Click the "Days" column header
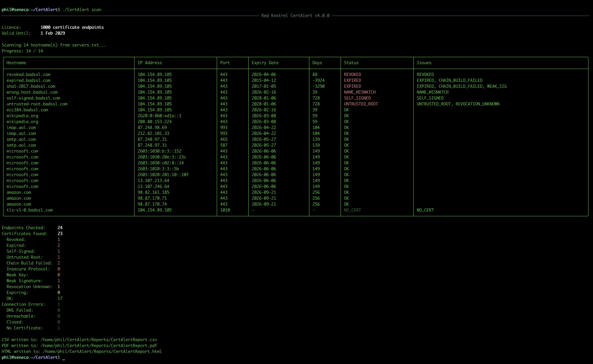593x364 pixels. coord(317,63)
